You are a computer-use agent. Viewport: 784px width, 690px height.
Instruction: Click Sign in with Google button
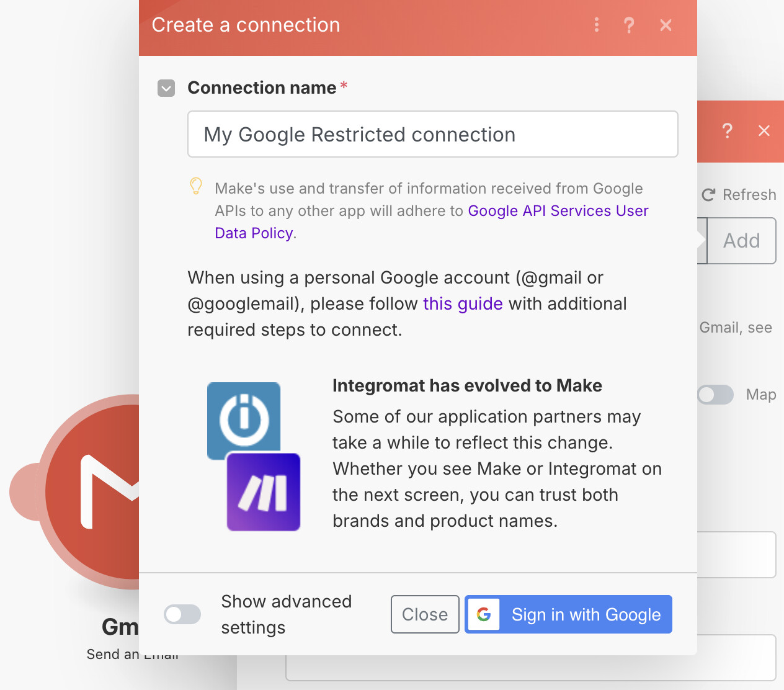tap(568, 614)
